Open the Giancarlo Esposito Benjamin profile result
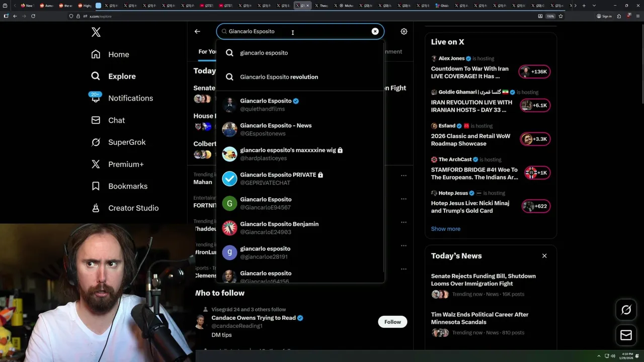 300,228
